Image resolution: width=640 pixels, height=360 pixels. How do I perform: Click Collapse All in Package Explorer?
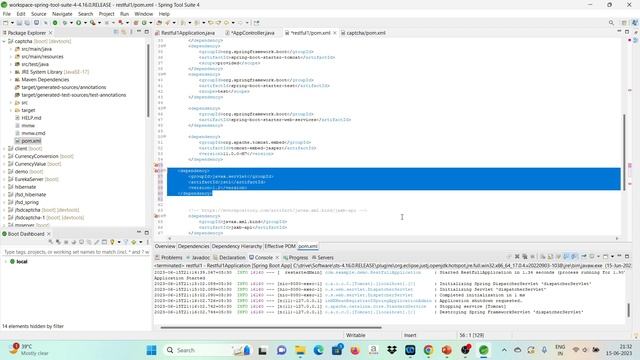point(116,32)
